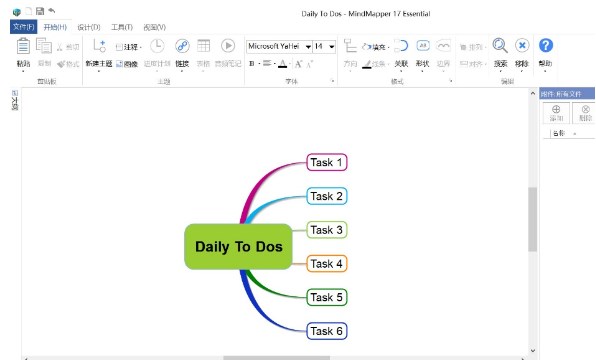Screen dimensions: 596x360
Task: Click the Note (注释) icon
Action: (119, 47)
